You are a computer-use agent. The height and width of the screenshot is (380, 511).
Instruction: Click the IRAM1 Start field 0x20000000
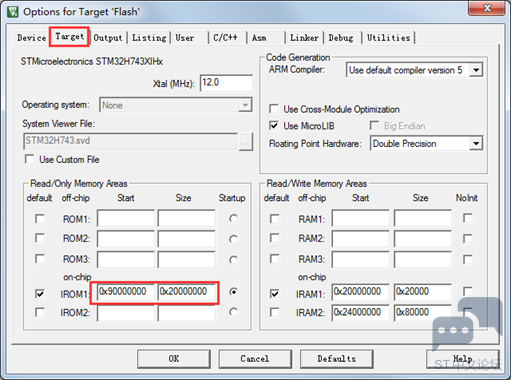[361, 292]
